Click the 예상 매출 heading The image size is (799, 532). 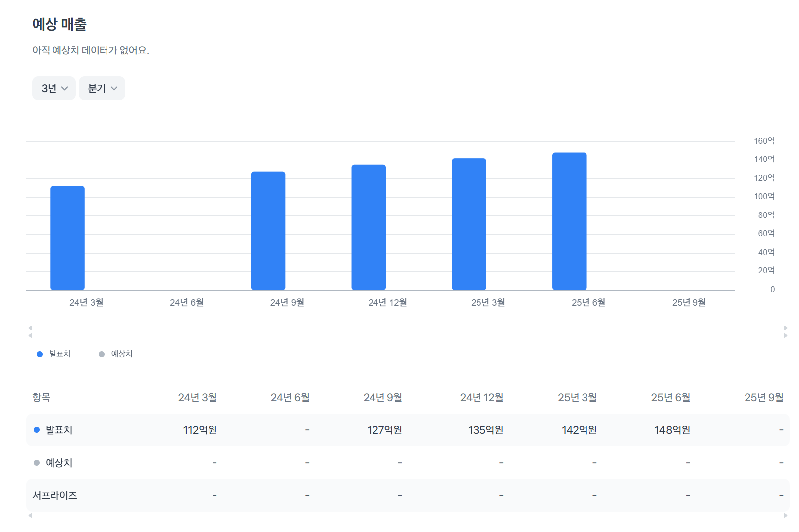click(x=59, y=24)
